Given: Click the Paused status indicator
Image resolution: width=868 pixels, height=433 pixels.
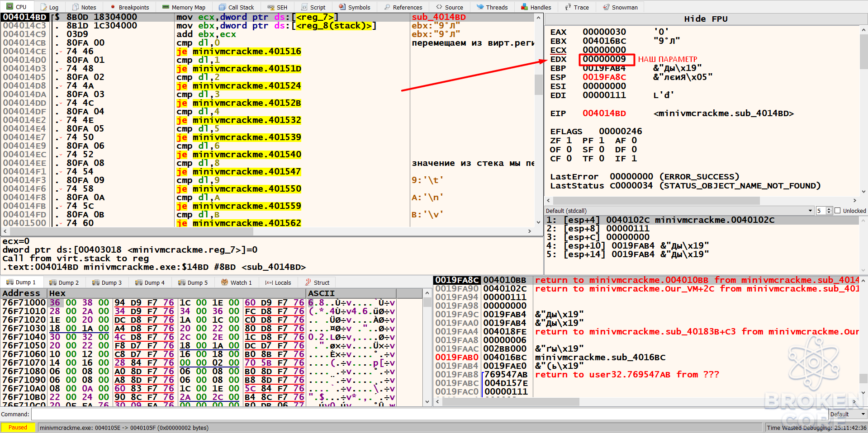Looking at the screenshot, I should [x=18, y=428].
